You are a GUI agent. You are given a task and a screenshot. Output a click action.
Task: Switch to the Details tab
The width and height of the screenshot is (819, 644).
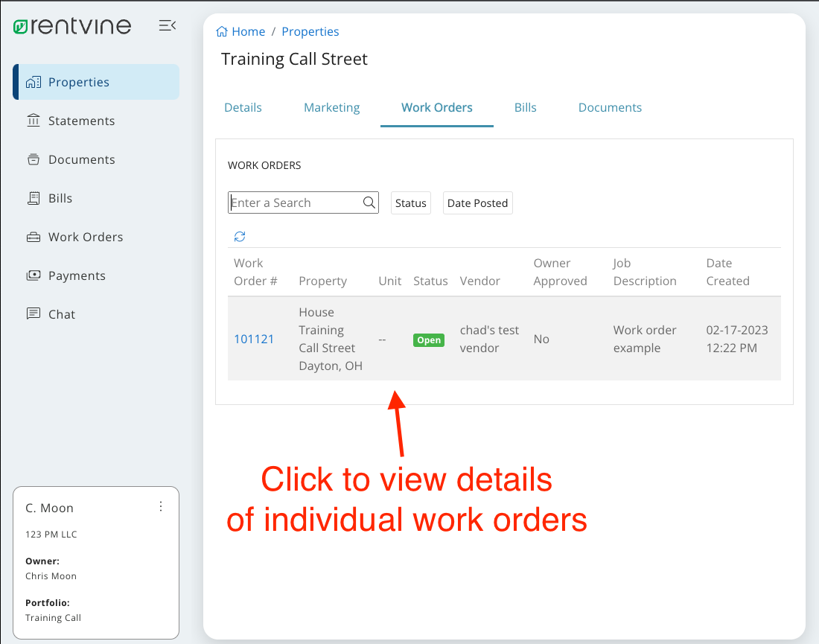point(243,107)
